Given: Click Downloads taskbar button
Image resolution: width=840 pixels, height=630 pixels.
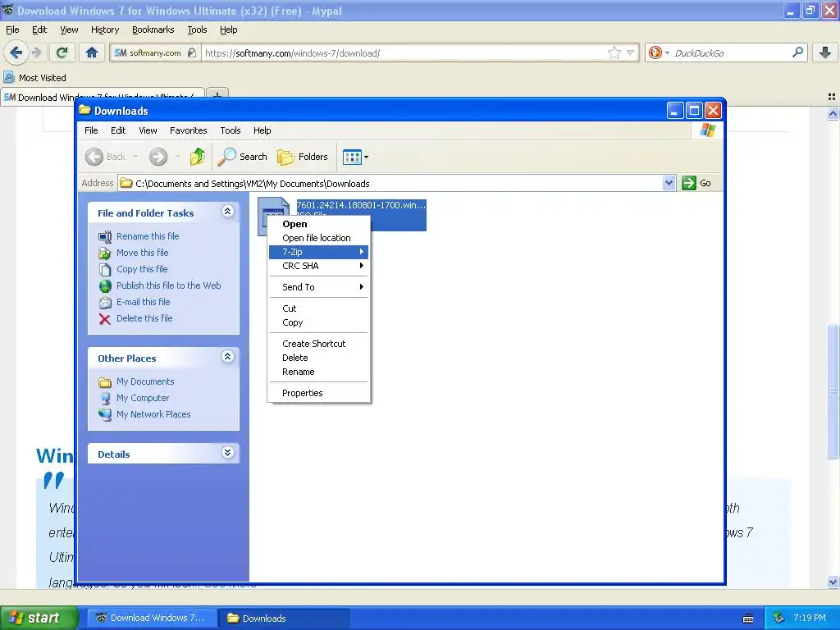Looking at the screenshot, I should [x=284, y=618].
